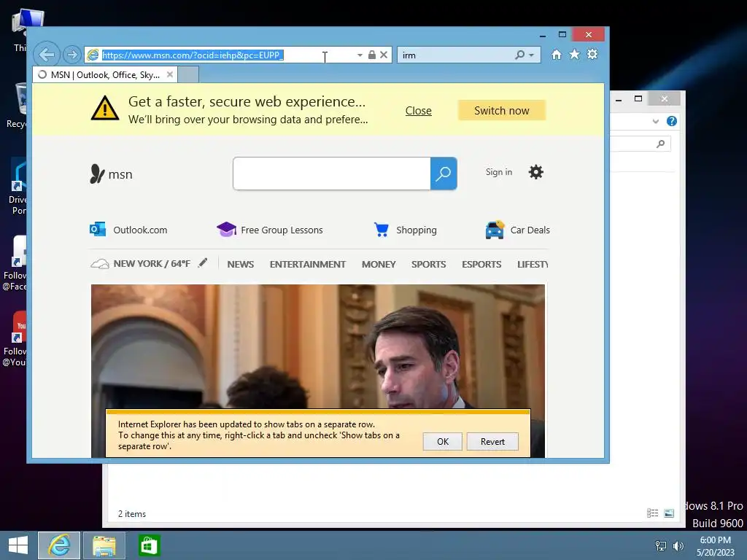This screenshot has height=560, width=747.
Task: Click the 6:00 PM clock in the taskbar
Action: [715, 540]
